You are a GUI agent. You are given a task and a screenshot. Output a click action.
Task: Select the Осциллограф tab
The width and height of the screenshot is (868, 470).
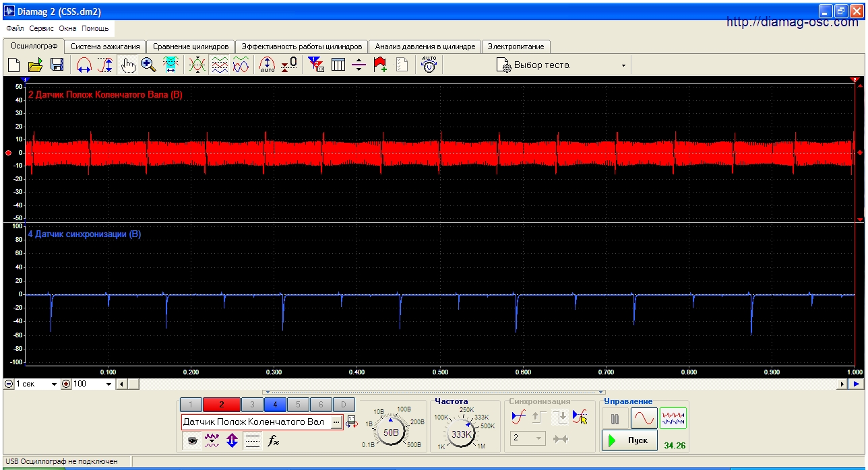coord(34,46)
